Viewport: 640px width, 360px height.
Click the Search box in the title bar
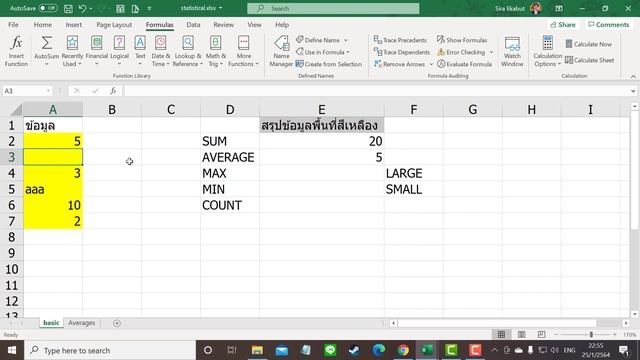coord(333,8)
